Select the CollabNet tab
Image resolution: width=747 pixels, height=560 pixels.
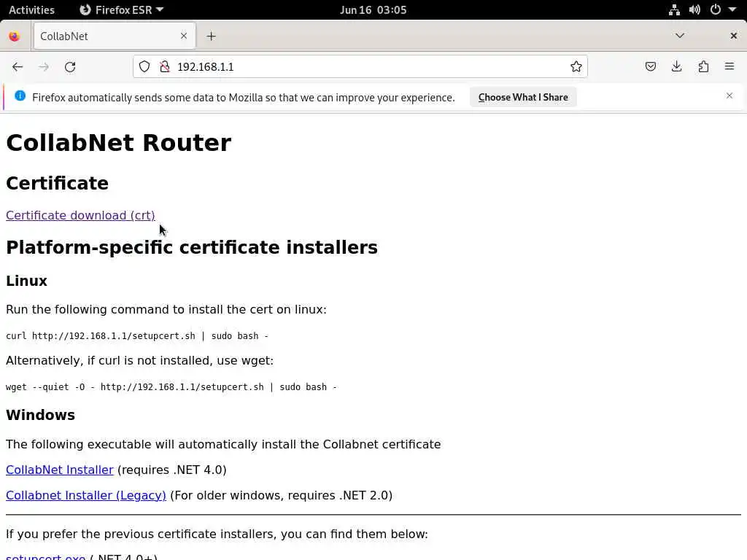click(115, 36)
